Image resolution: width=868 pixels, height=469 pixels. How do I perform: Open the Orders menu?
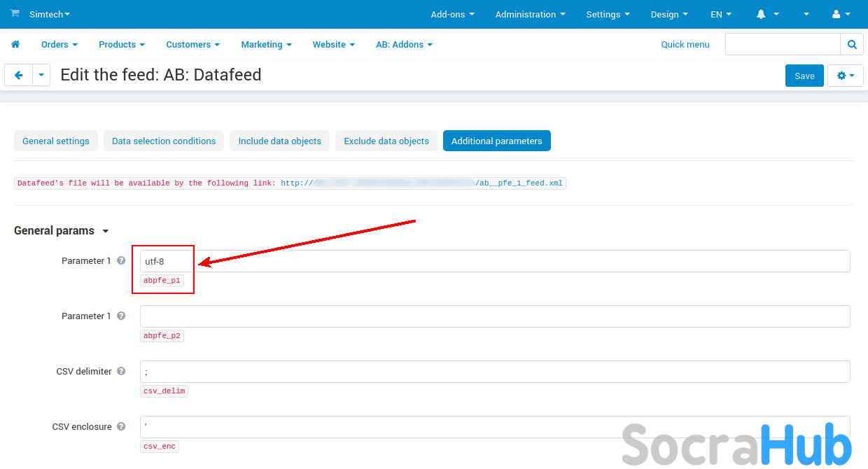point(59,44)
